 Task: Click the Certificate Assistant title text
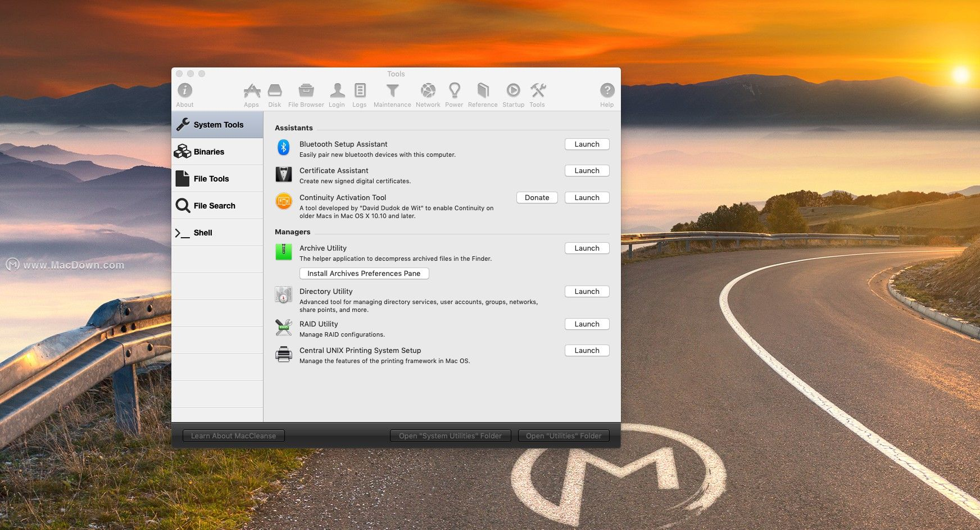pos(334,171)
